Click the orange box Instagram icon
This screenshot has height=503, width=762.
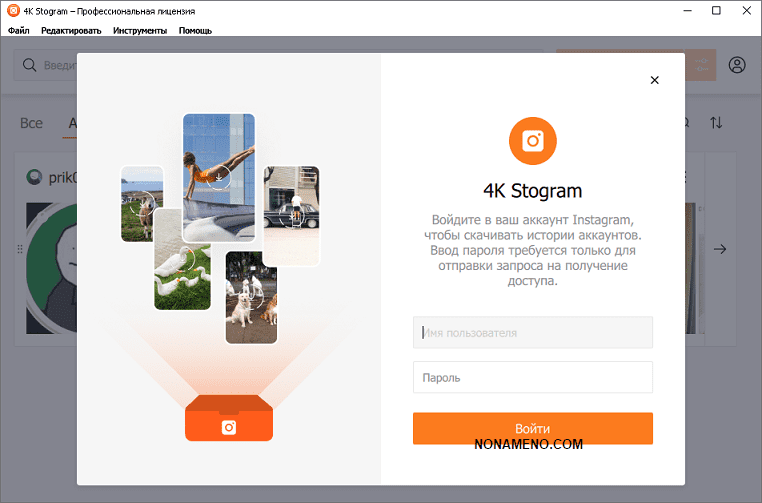pyautogui.click(x=229, y=427)
